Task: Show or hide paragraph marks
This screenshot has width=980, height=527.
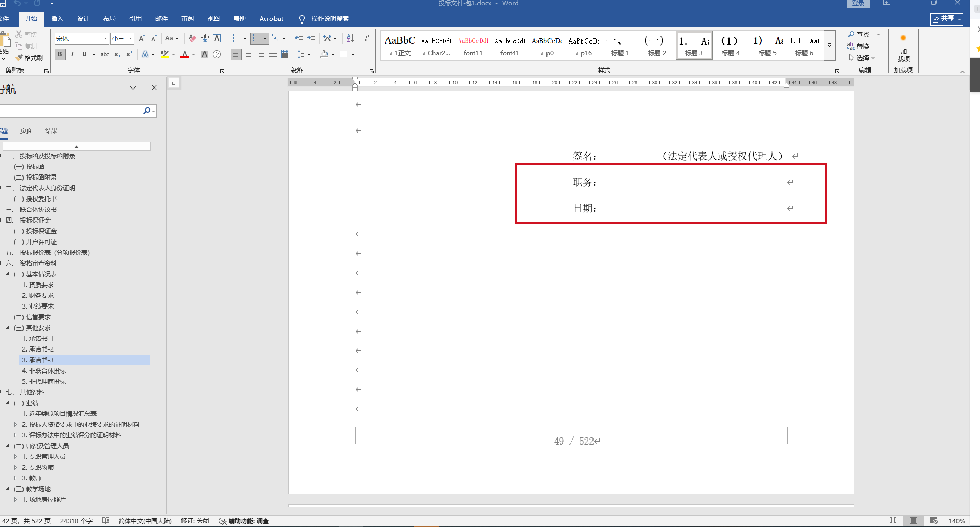Action: 366,38
